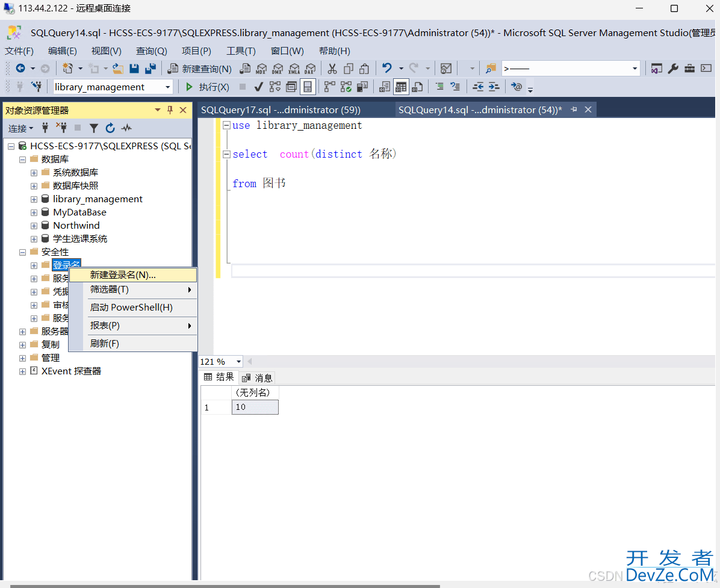This screenshot has height=588, width=720.
Task: Click the horizontal scrollbar at window bottom
Action: point(225,586)
